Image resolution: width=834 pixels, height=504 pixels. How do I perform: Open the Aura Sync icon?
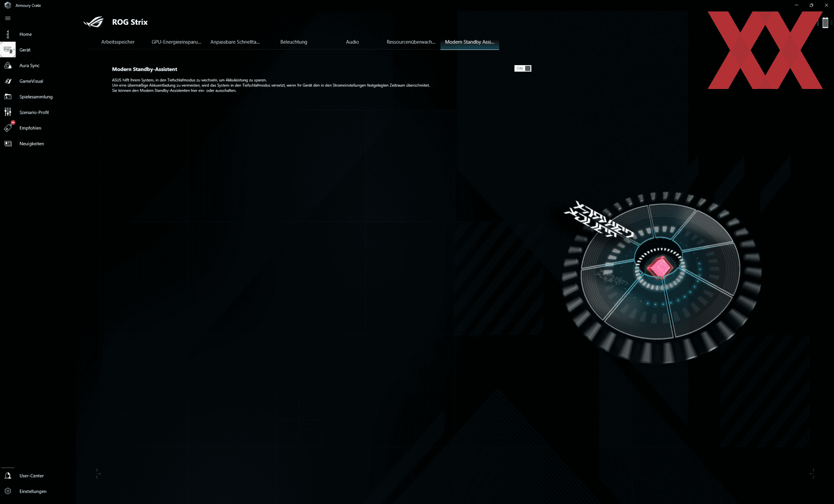point(8,66)
